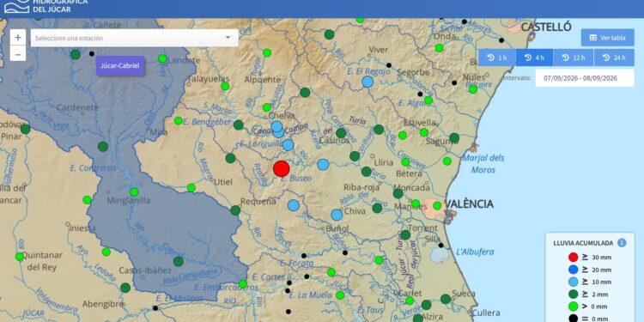Click the dropdown arrow of station selector
This screenshot has height=322, width=644.
[x=228, y=38]
